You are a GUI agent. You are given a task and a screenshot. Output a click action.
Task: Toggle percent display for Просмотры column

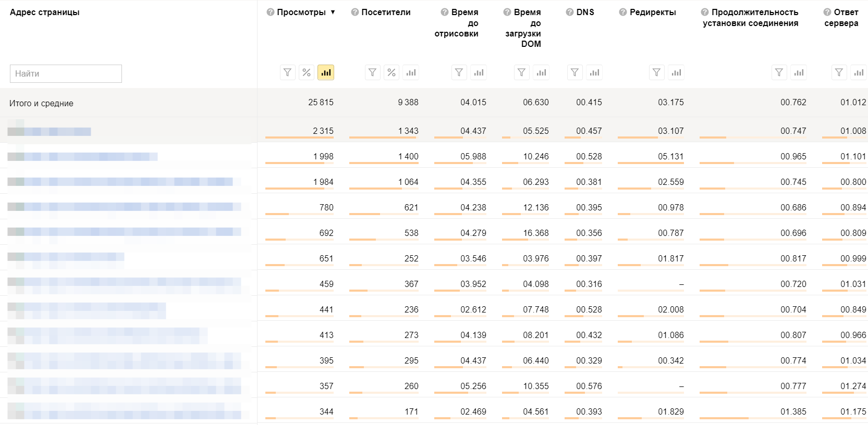click(x=307, y=72)
